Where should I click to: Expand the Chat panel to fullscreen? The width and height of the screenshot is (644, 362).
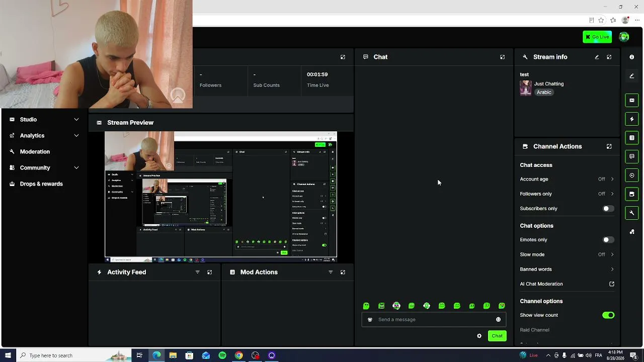tap(502, 57)
